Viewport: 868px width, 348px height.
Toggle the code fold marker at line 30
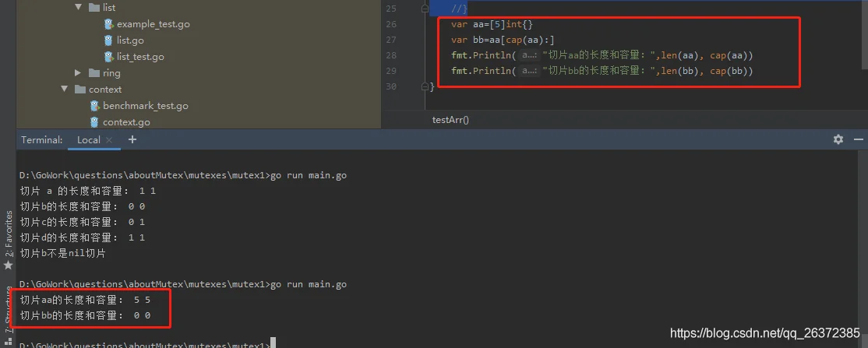coord(424,87)
